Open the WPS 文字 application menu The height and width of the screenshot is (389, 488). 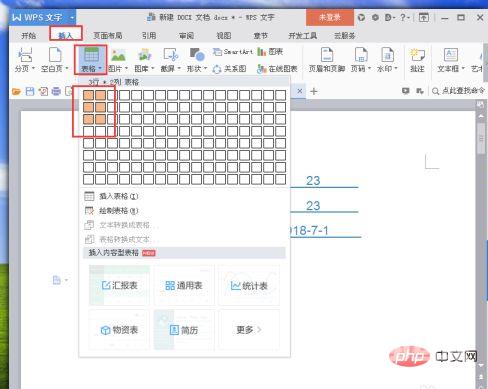pos(42,17)
